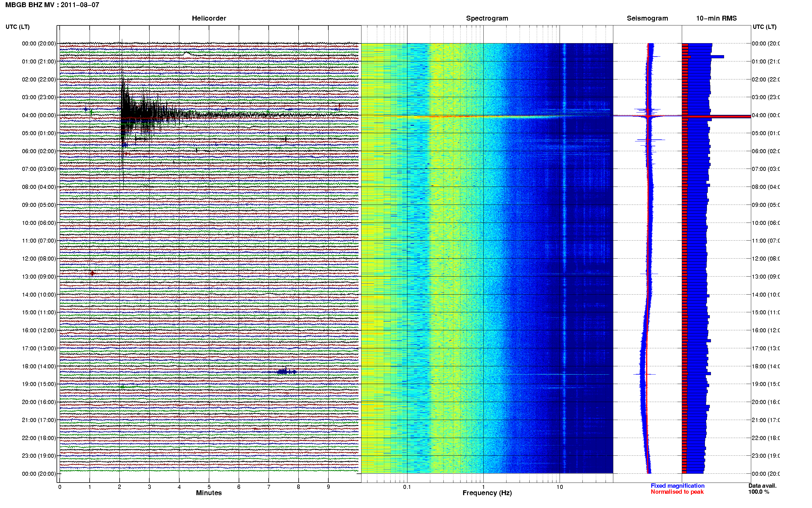The width and height of the screenshot is (812, 508).
Task: Click the '00:00 (20:00)' top left time label
Action: 39,43
